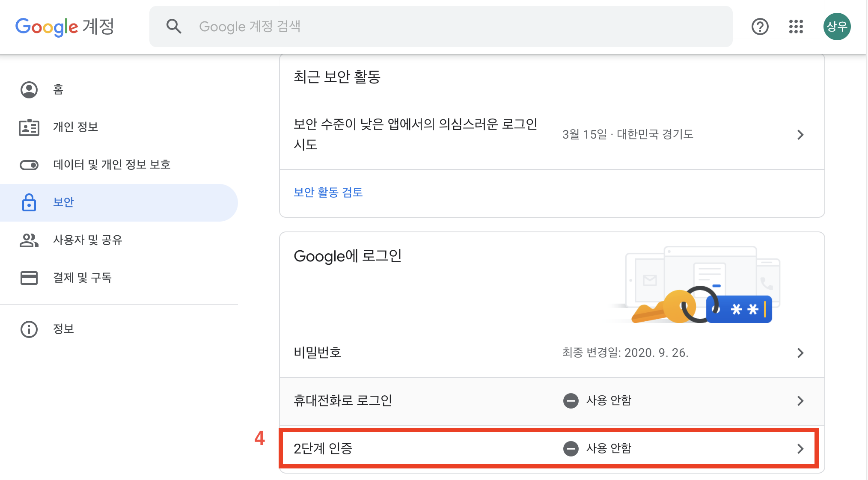
Task: Open the 보안 활동 검토 link
Action: (x=328, y=192)
